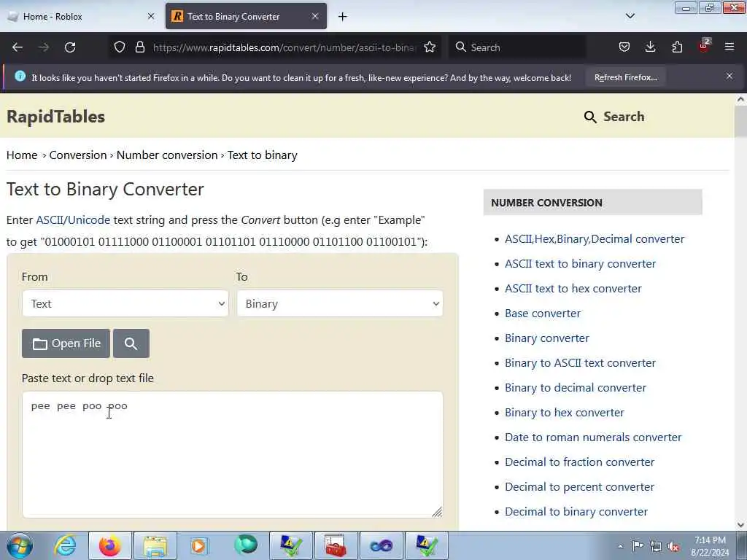Open Binary to decimal converter link
The image size is (747, 560).
[576, 388]
